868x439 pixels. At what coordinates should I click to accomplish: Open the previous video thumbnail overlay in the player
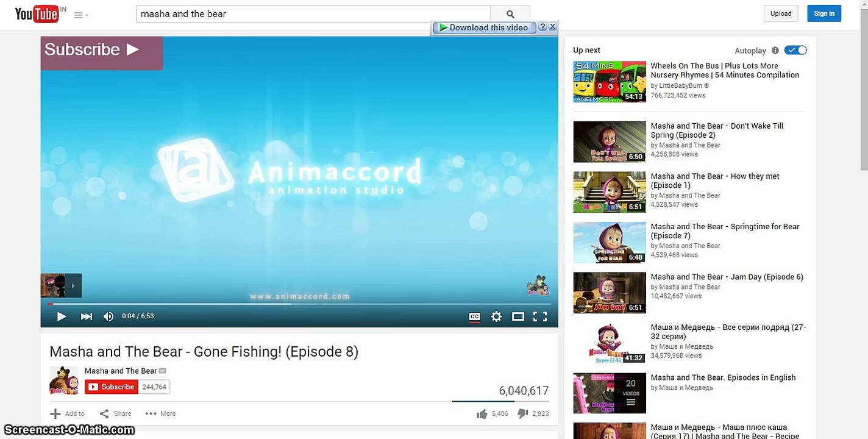61,285
